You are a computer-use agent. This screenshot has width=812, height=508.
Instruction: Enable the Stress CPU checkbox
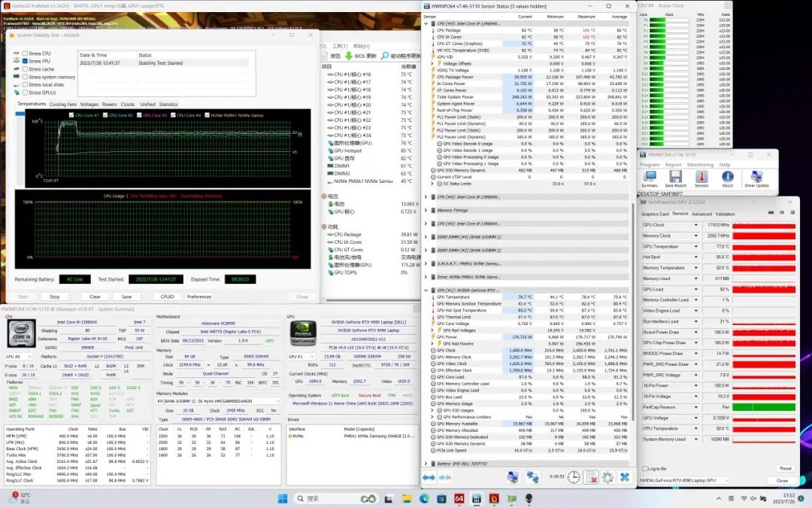point(25,53)
